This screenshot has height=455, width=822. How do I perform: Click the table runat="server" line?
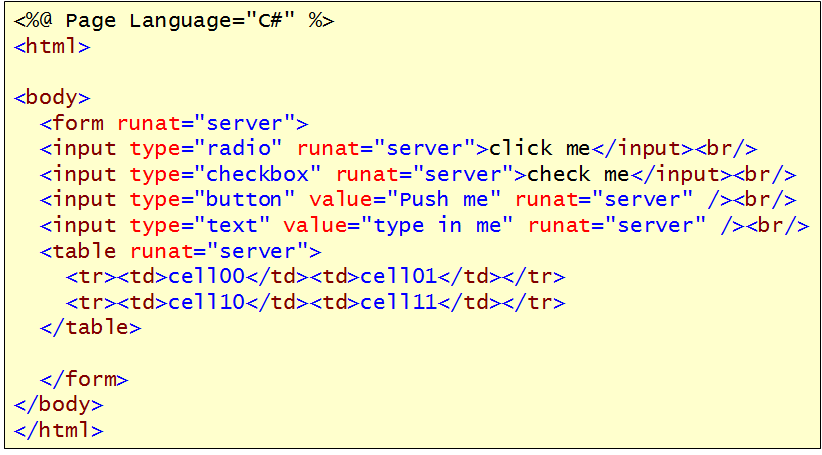click(x=180, y=252)
